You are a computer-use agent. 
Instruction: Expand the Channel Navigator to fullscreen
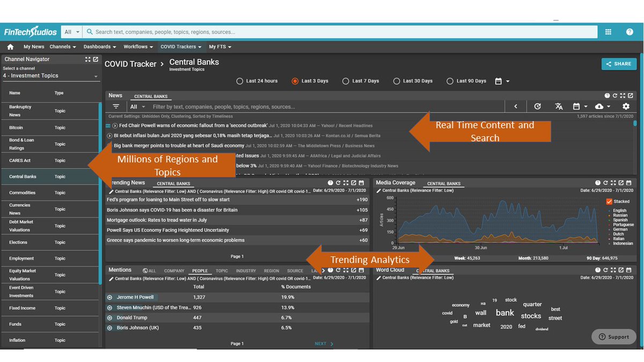[88, 60]
